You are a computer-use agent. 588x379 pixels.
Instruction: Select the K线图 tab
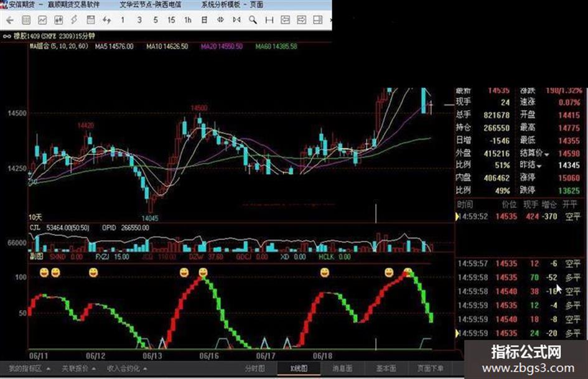(x=299, y=368)
